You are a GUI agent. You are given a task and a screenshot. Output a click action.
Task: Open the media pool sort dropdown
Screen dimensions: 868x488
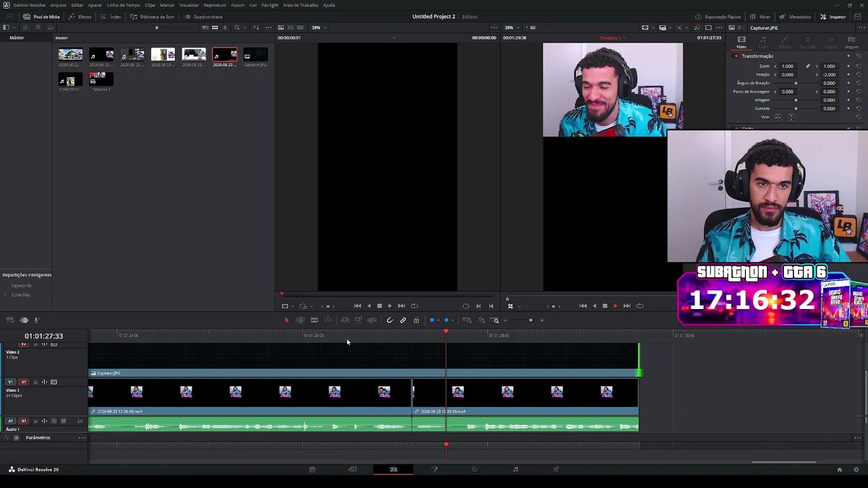[256, 27]
